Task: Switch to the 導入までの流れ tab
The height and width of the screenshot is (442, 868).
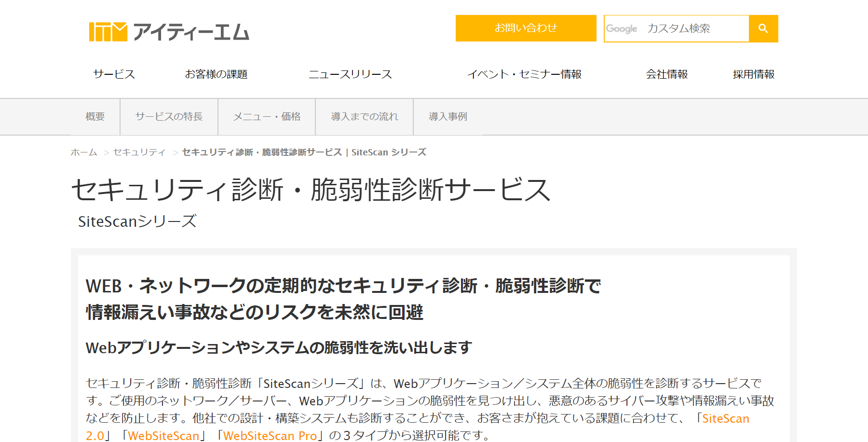Action: coord(364,116)
